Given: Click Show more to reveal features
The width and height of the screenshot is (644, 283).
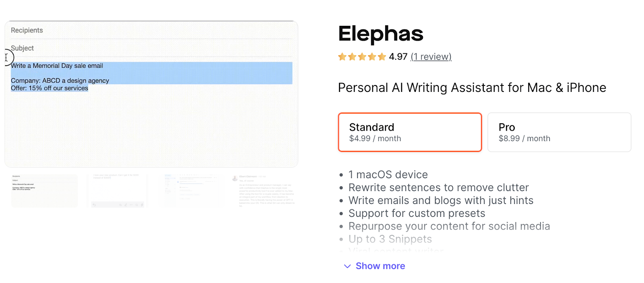Looking at the screenshot, I should coord(380,266).
